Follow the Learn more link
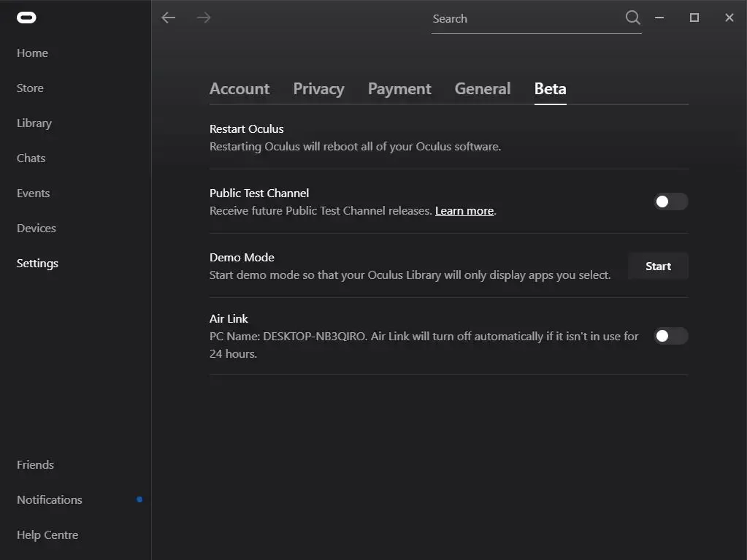Viewport: 747px width, 560px height. [x=464, y=211]
